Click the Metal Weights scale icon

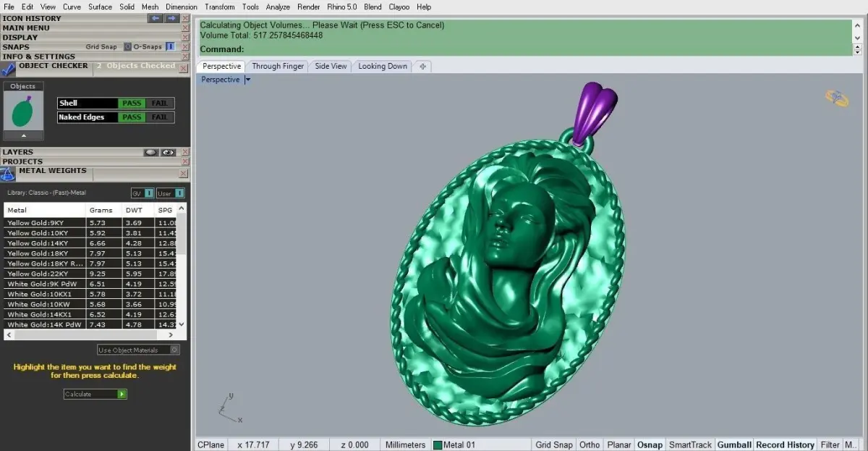coord(7,174)
